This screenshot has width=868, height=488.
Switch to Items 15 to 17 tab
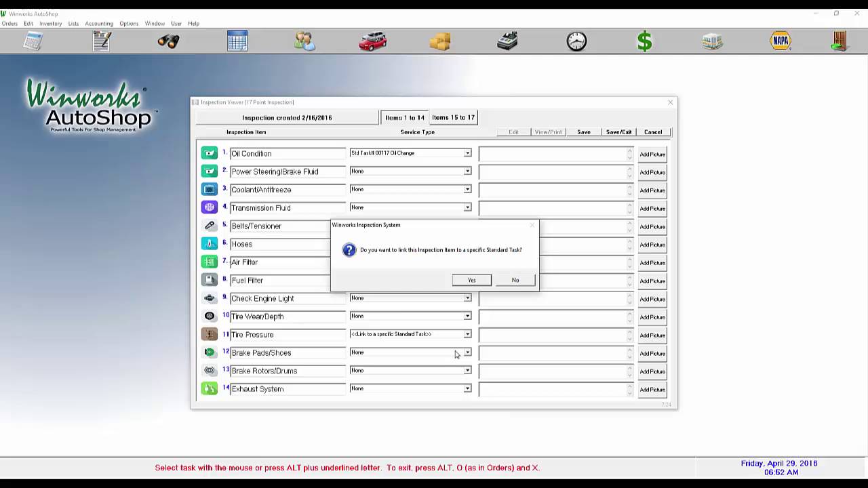tap(453, 117)
